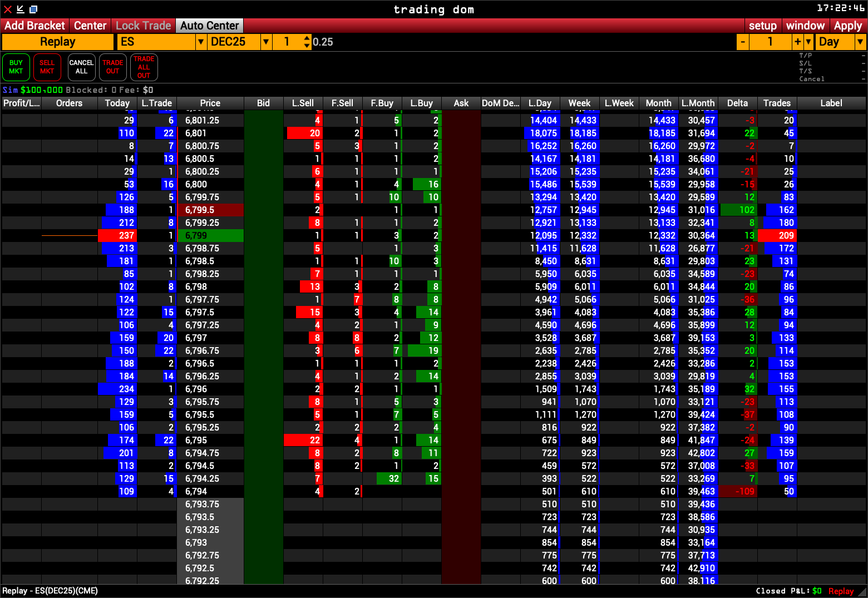Toggle the Auto Center option
Image resolution: width=868 pixels, height=598 pixels.
[x=209, y=26]
